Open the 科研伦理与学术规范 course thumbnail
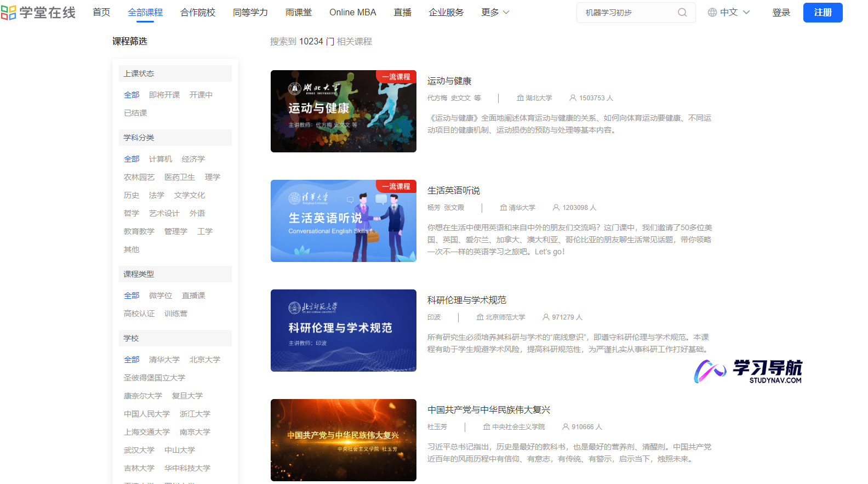The image size is (868, 484). pyautogui.click(x=344, y=331)
